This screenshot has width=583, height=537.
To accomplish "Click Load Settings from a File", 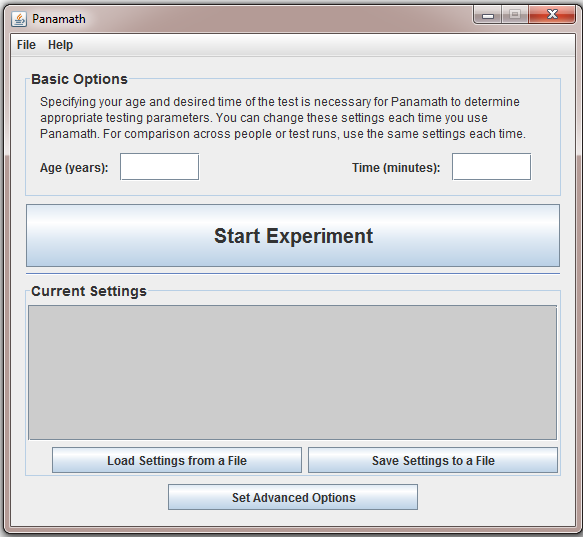I will (177, 460).
